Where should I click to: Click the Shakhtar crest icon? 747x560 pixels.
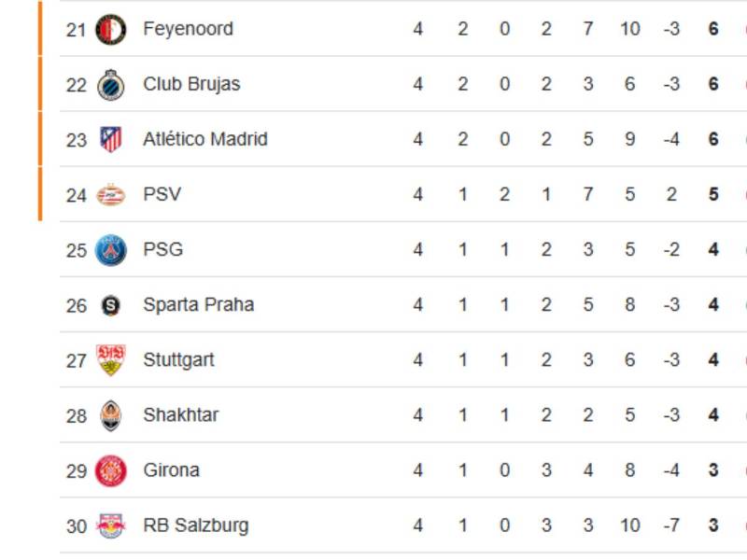point(109,413)
